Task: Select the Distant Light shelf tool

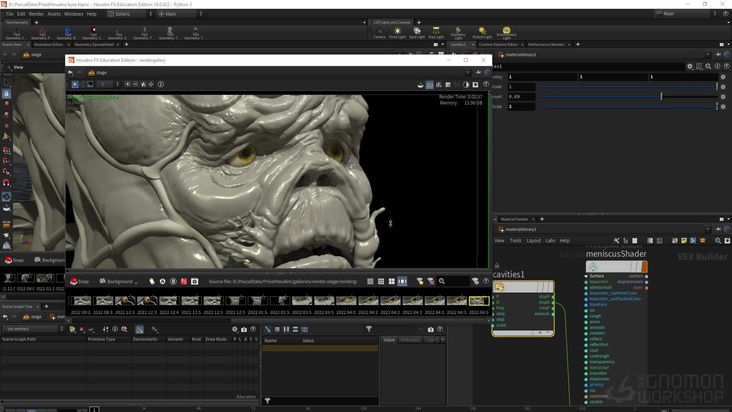Action: [482, 33]
